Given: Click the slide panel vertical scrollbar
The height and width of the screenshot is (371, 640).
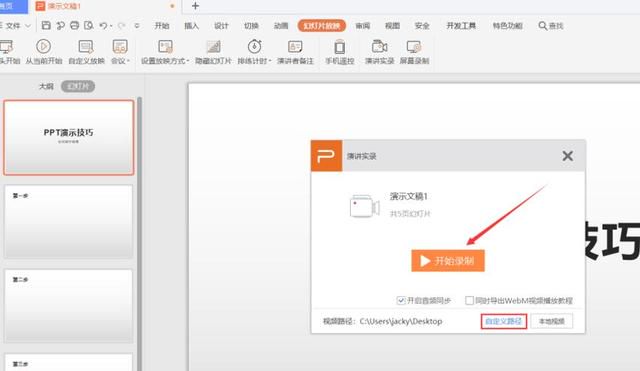Looking at the screenshot, I should click(x=140, y=233).
